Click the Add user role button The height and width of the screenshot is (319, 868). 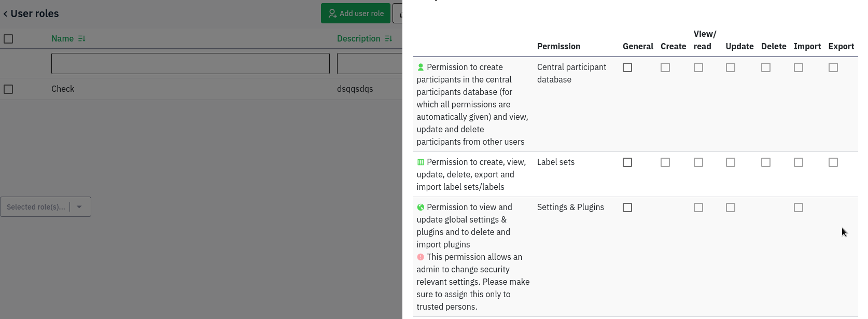pyautogui.click(x=355, y=13)
